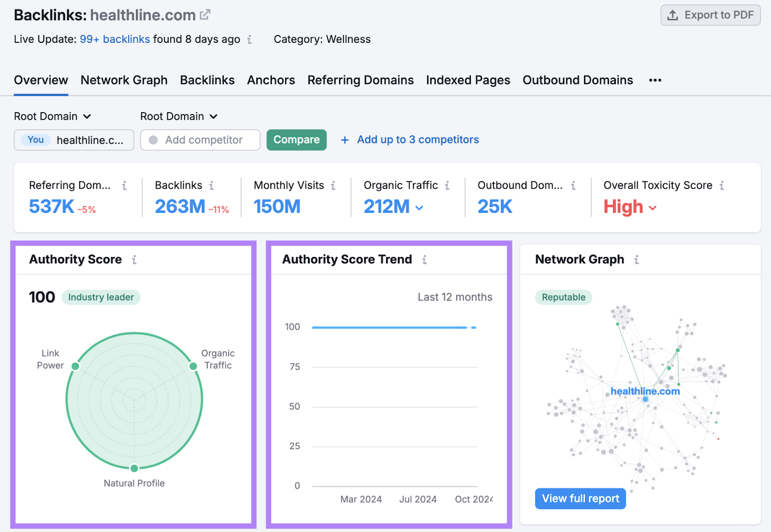Click View full report under Network Graph
771x532 pixels.
580,498
